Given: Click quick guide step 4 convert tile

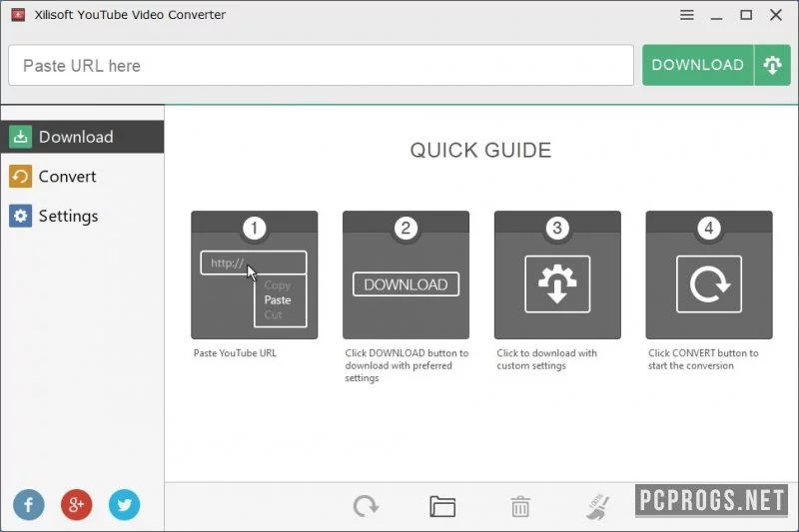Looking at the screenshot, I should (709, 274).
